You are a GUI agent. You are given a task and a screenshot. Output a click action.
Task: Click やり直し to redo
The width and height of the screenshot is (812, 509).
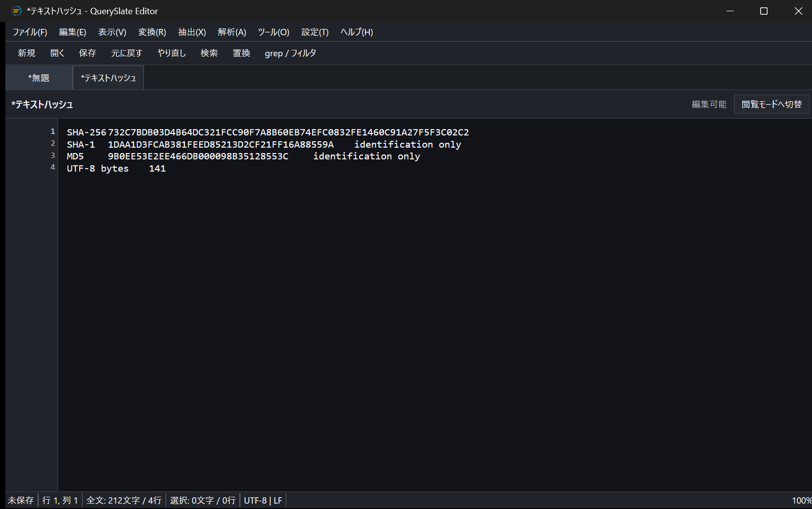click(172, 53)
